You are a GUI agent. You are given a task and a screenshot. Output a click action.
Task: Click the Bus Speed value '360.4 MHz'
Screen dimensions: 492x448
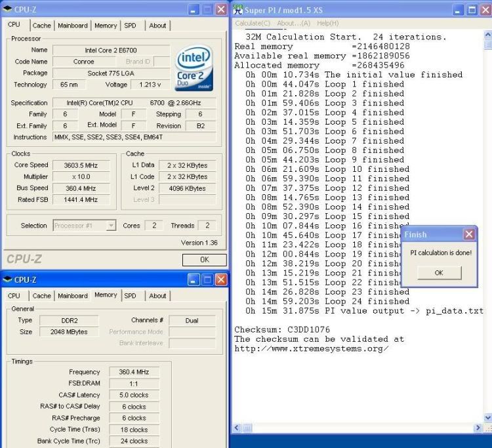tap(81, 188)
